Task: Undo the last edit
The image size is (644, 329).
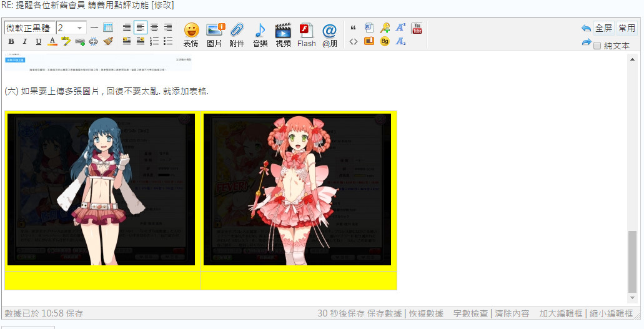Action: coord(586,28)
